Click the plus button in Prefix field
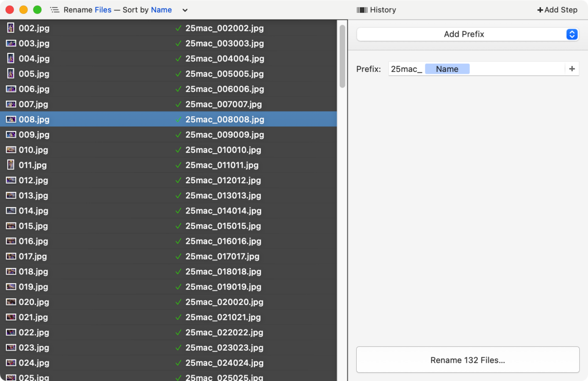 (572, 69)
